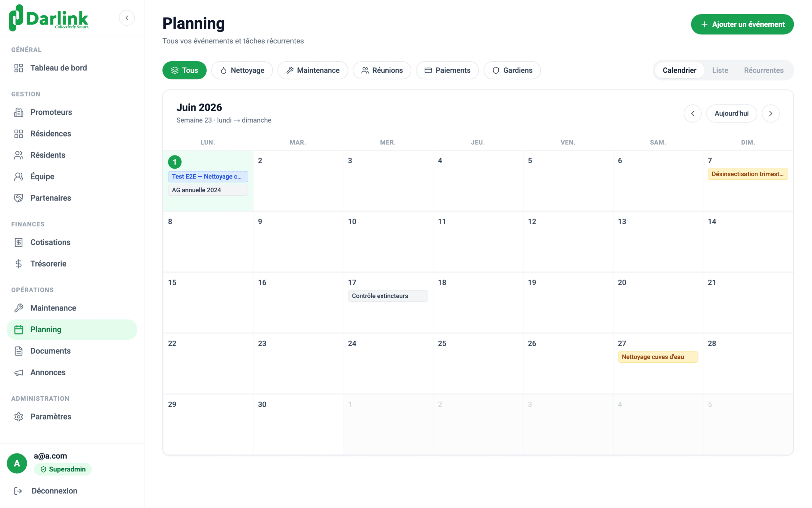Collapse the sidebar with the chevron button
The width and height of the screenshot is (812, 508).
(127, 18)
